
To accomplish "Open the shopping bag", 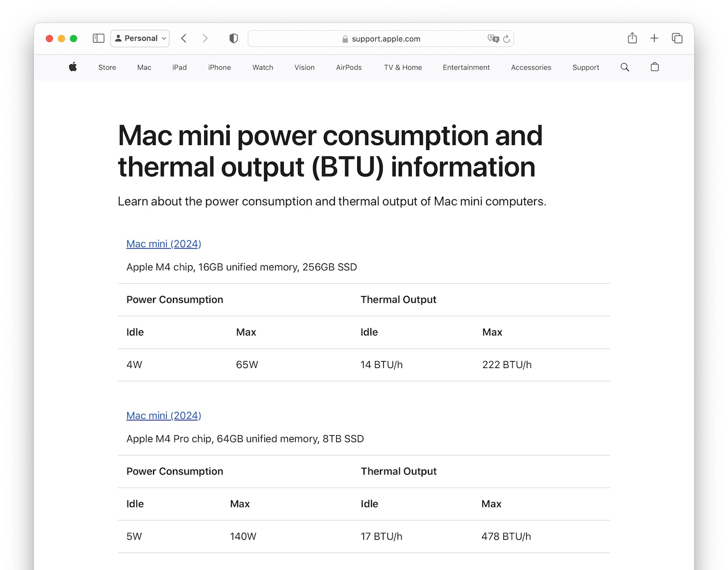I will 654,67.
